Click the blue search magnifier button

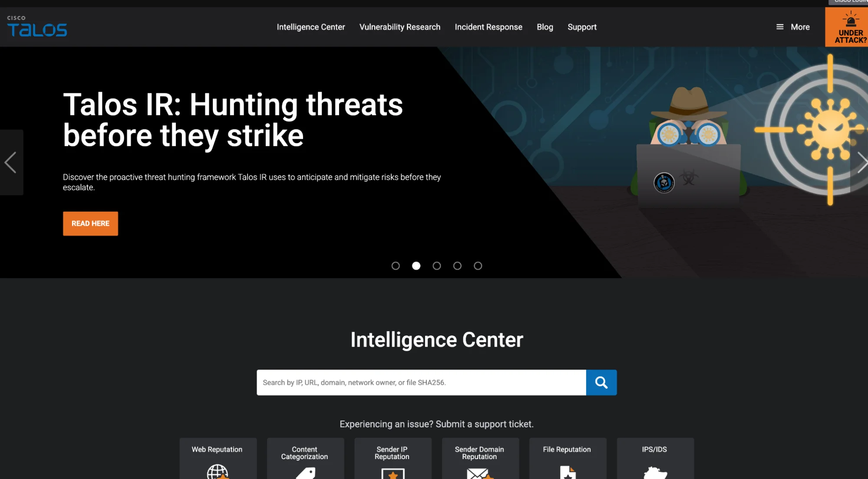tap(601, 382)
